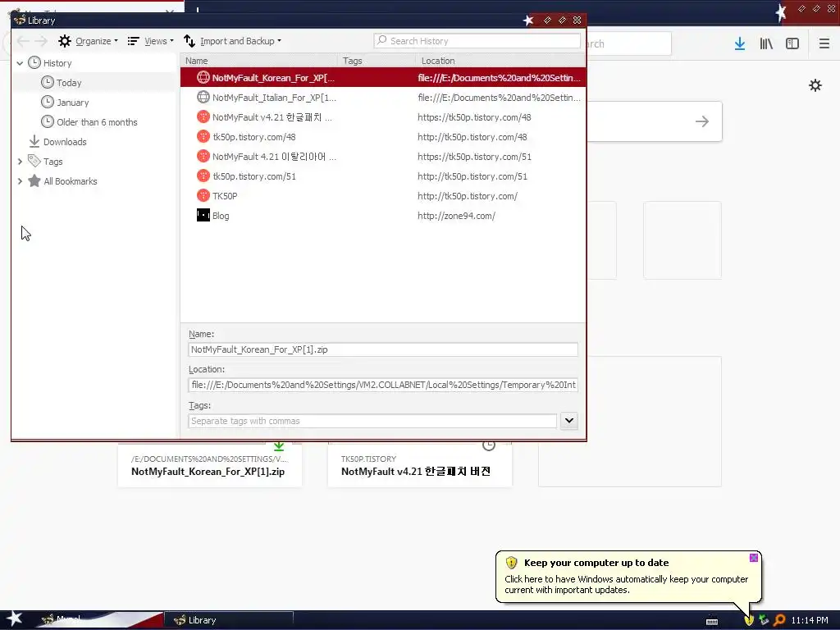
Task: Open the Views menu
Action: pos(151,41)
